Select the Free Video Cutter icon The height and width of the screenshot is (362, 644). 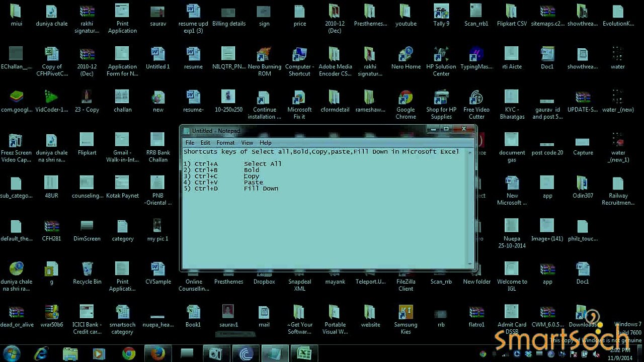pyautogui.click(x=476, y=105)
